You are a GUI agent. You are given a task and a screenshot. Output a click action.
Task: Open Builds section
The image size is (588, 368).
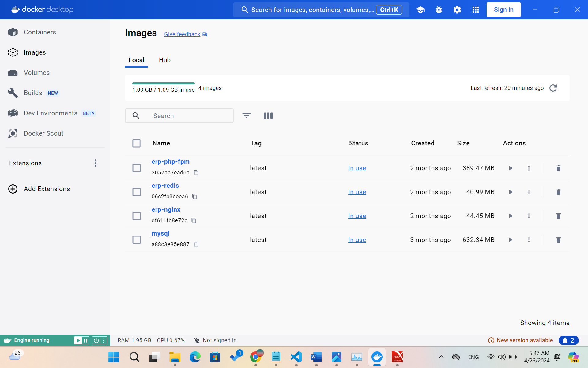click(x=32, y=93)
